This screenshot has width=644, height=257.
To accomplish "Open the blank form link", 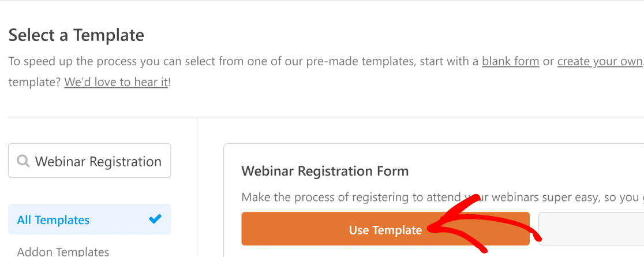I will 510,61.
